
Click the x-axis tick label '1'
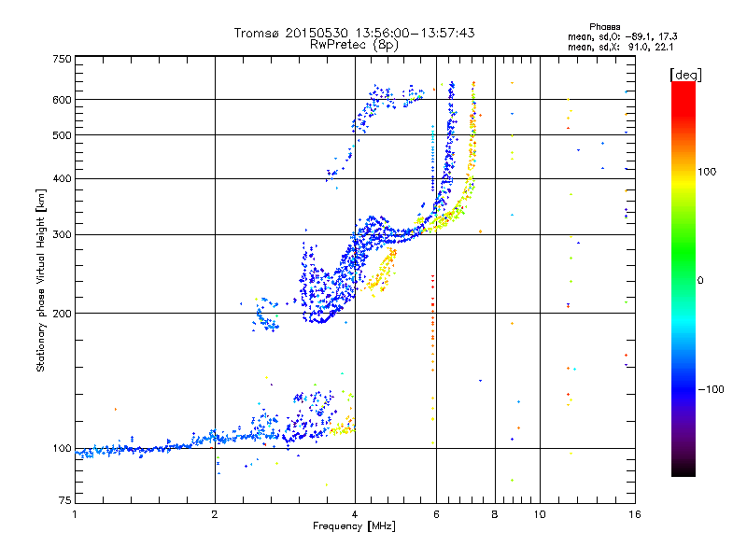(75, 514)
